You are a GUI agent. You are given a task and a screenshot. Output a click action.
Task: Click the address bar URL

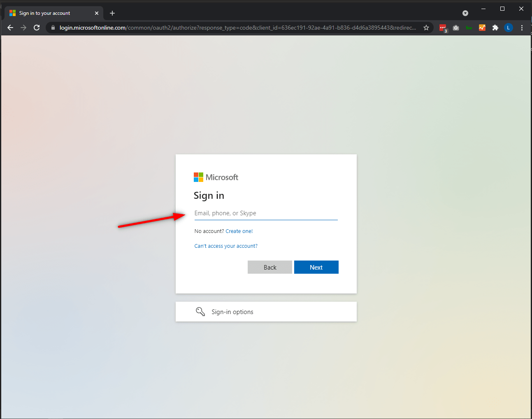pos(237,28)
